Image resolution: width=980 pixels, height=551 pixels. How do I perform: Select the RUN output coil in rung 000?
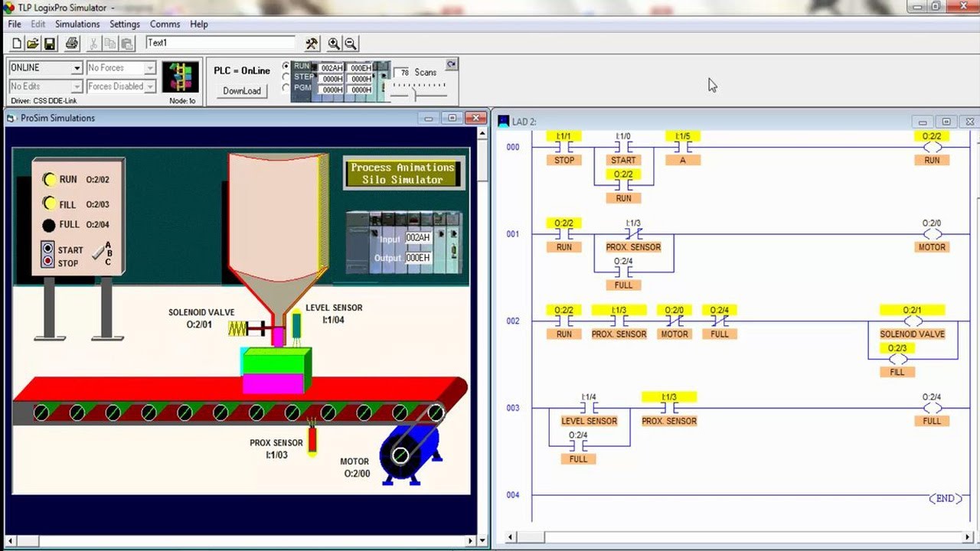(x=932, y=148)
